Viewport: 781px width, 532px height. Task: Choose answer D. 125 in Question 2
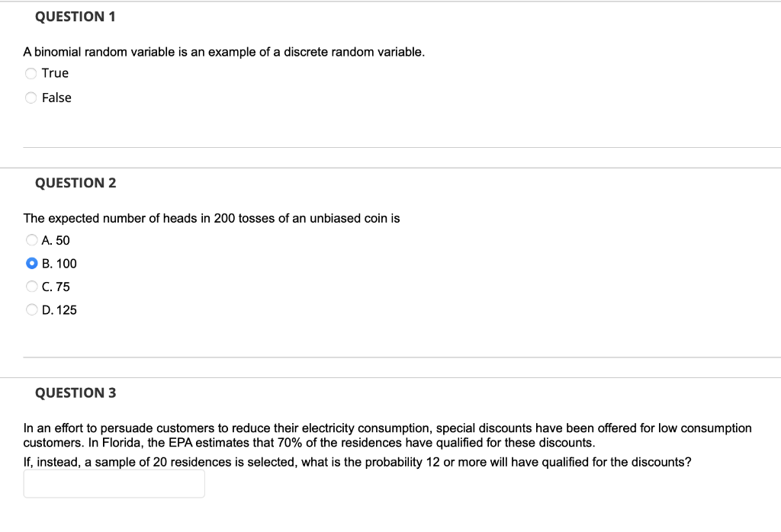tap(32, 309)
